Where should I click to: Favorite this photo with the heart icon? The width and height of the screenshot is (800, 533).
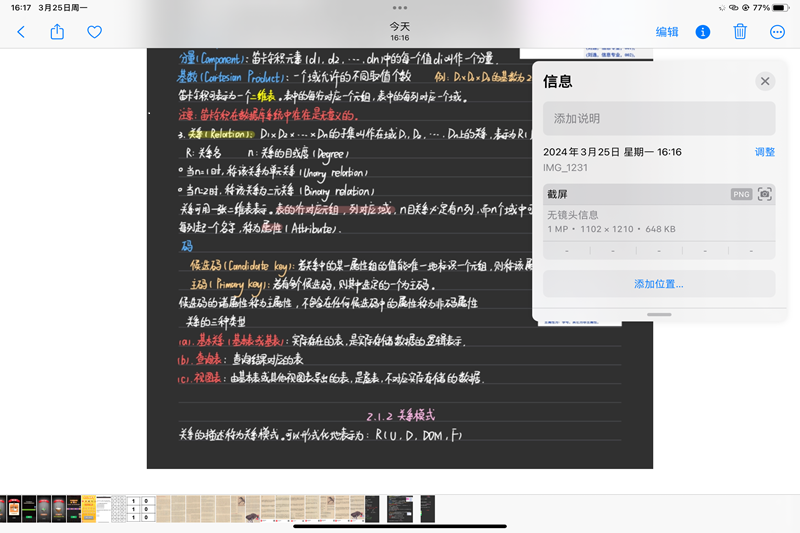coord(94,32)
